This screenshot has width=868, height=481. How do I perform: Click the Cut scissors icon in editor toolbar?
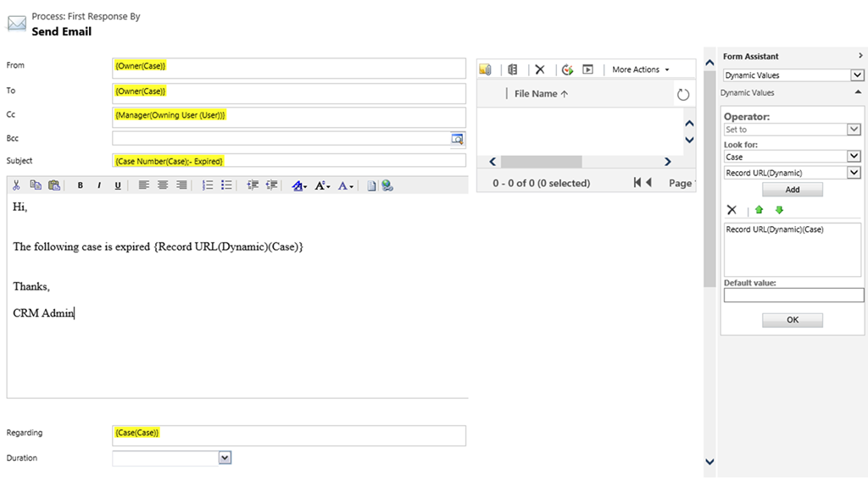tap(17, 185)
